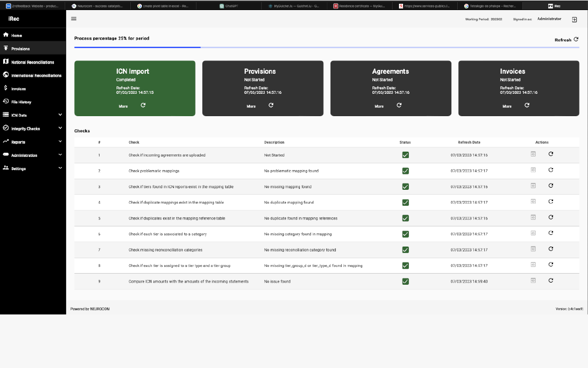This screenshot has width=588, height=368.
Task: Rerun check 4 duplicate mappings
Action: click(550, 201)
